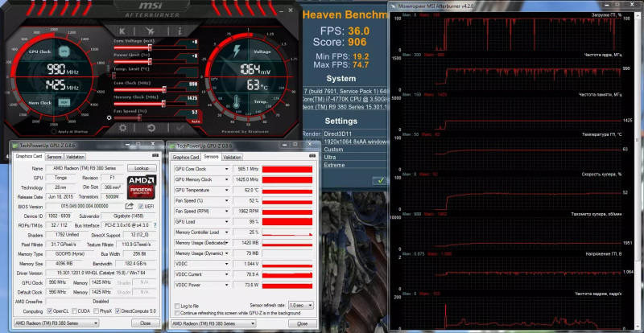Click Close in the Graphics Card GPU-Z window
Image resolution: width=644 pixels, height=333 pixels.
146,323
